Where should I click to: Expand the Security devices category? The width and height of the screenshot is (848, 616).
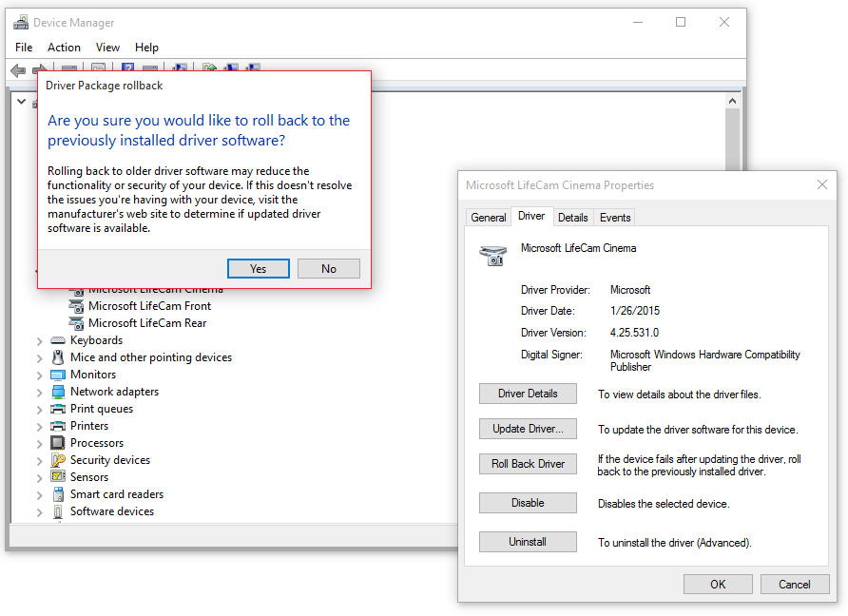39,461
